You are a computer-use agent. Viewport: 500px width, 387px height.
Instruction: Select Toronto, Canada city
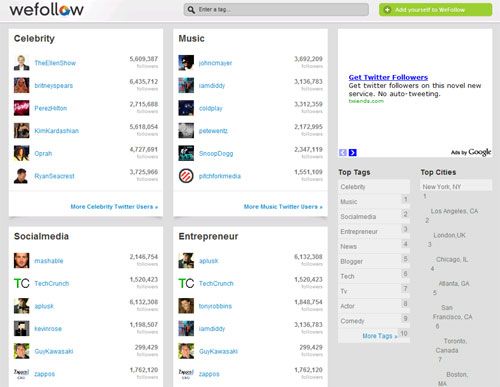451,346
